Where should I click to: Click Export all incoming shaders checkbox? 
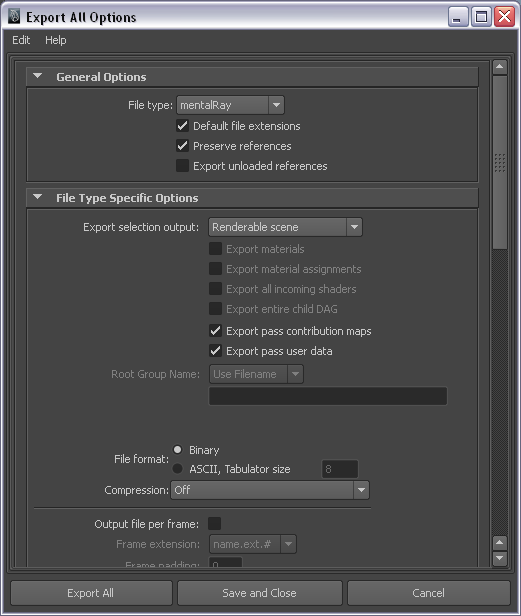tap(215, 289)
